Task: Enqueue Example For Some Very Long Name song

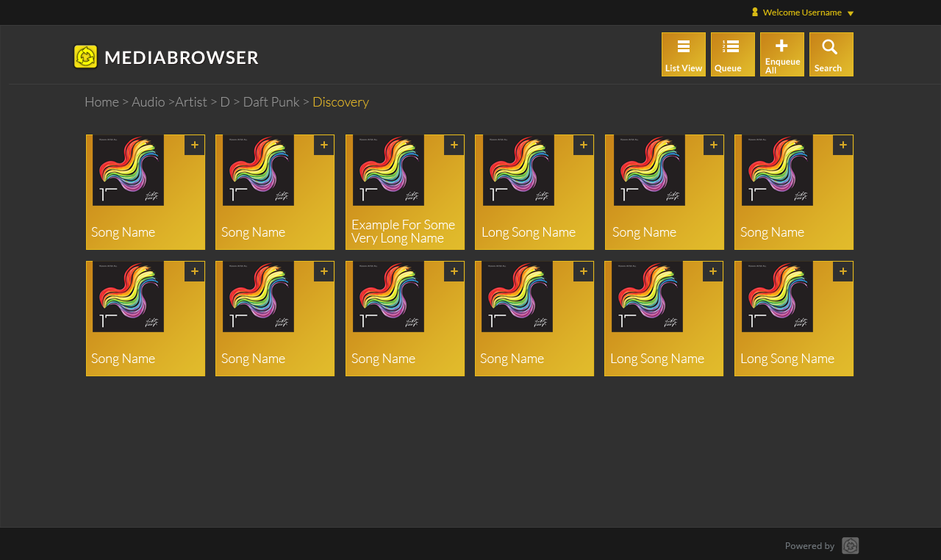Action: click(x=454, y=145)
